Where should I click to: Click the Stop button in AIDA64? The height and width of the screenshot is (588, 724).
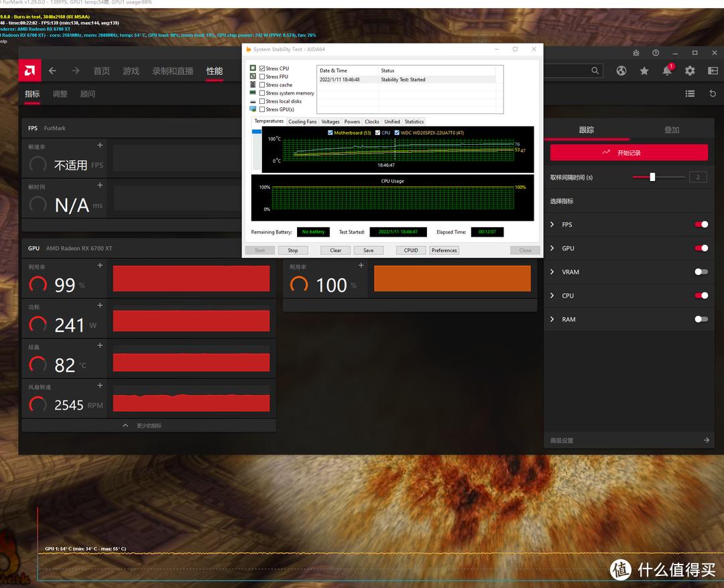point(293,250)
